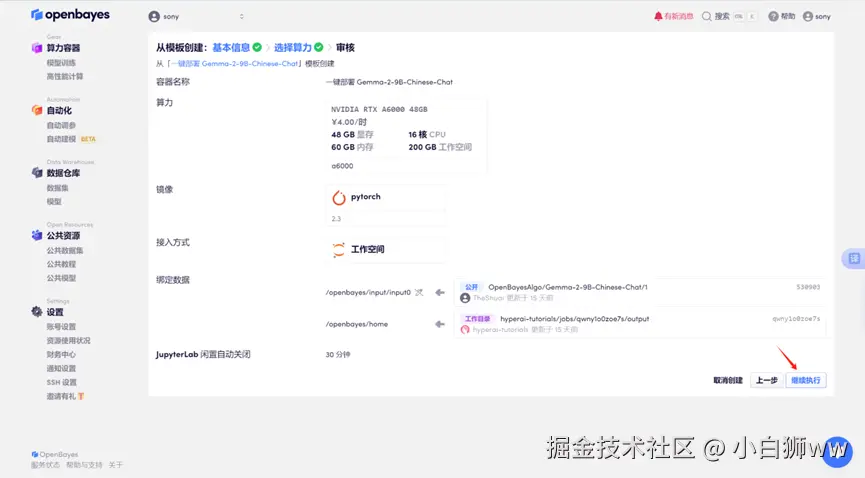
Task: Open 邀请有礼 in sidebar
Action: point(65,396)
